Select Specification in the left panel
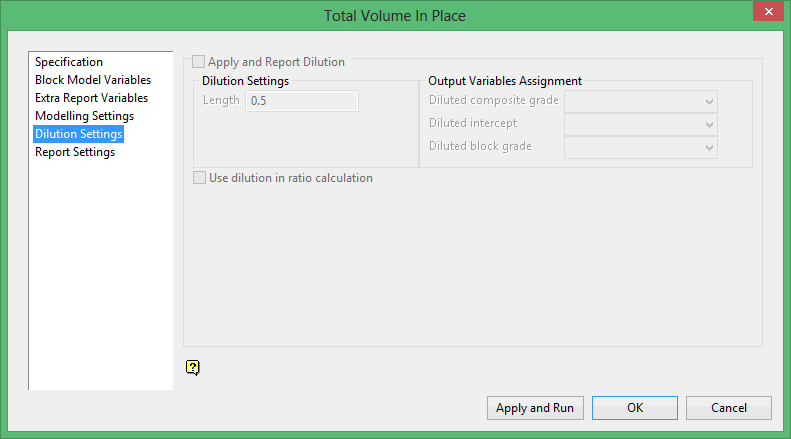791x439 pixels. 69,62
